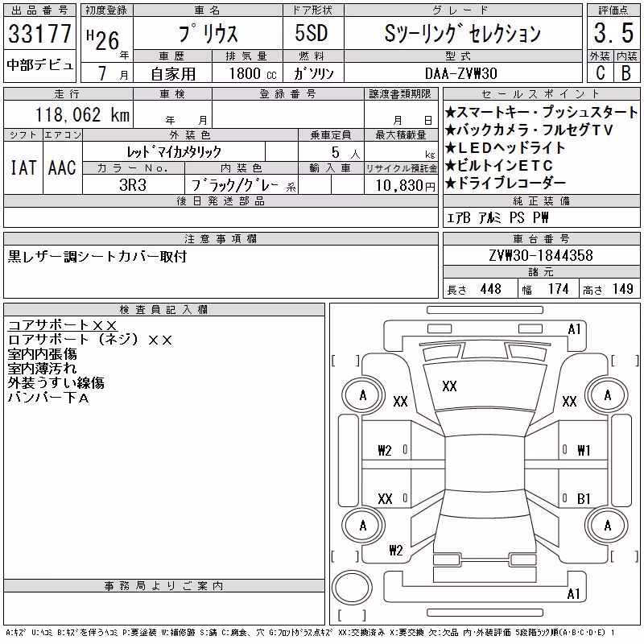Click the W1 mark on the door
Screen dimensions: 644x644
584,451
